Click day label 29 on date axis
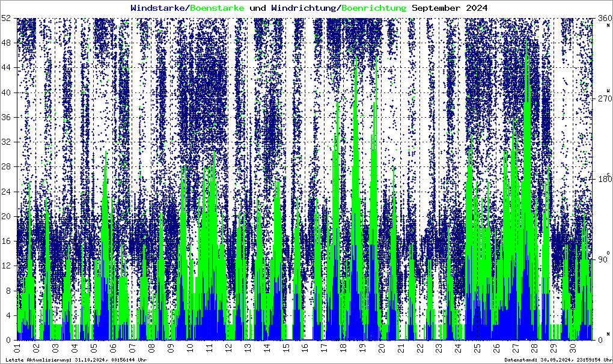Screen dimensions: 613x364 [x=554, y=347]
